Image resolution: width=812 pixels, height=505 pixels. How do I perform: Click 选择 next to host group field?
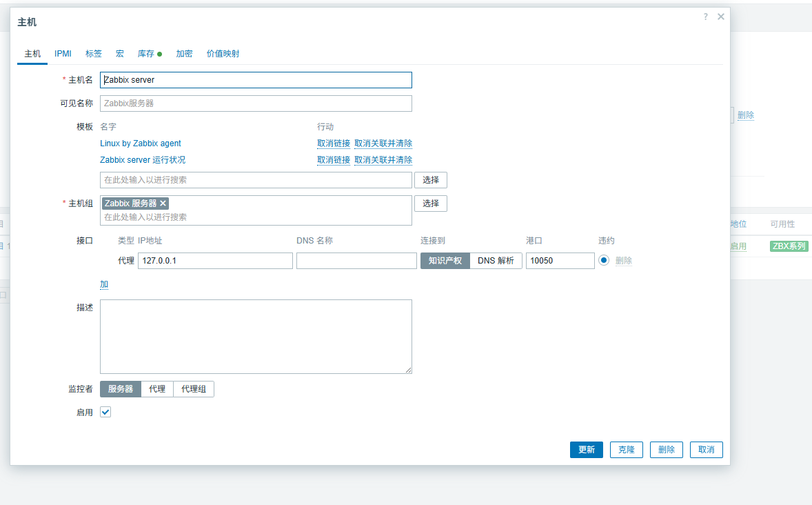(431, 204)
